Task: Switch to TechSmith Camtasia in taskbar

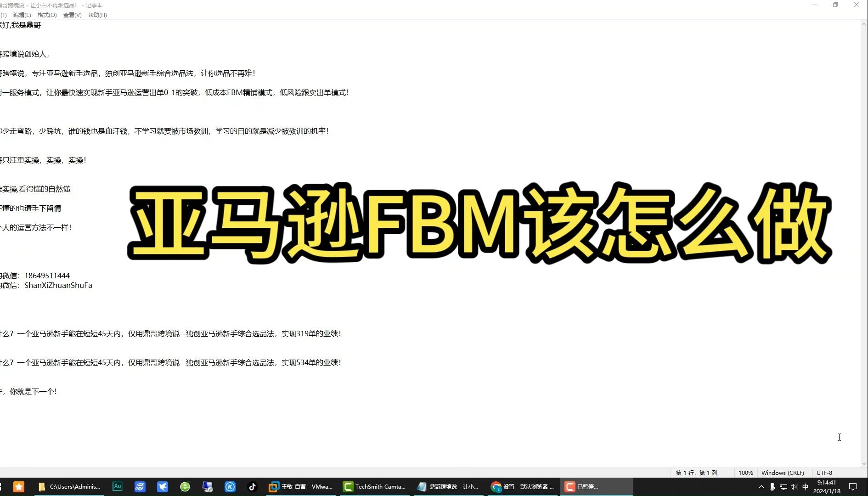Action: tap(376, 487)
